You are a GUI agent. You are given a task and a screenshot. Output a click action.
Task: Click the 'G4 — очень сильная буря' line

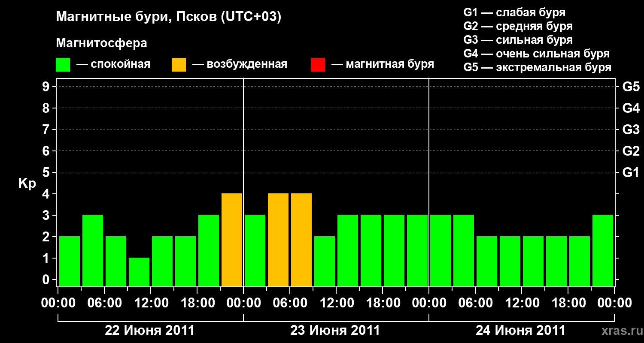click(537, 54)
